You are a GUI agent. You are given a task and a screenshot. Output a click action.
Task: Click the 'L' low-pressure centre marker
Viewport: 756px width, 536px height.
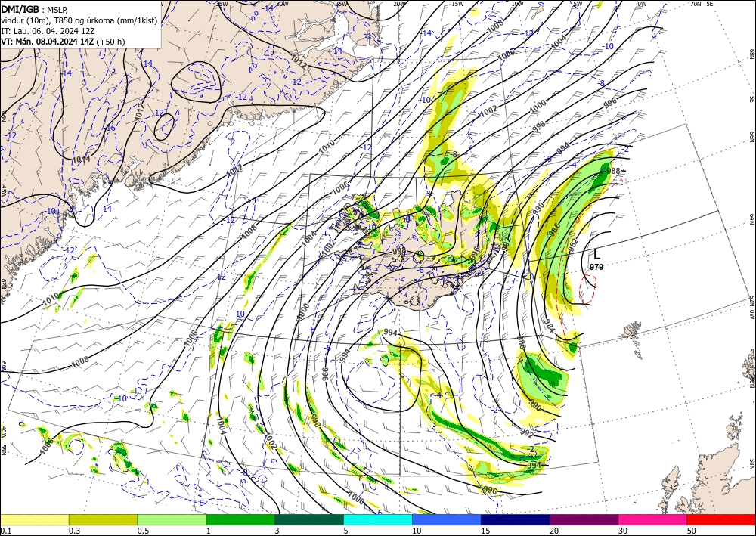coord(597,254)
